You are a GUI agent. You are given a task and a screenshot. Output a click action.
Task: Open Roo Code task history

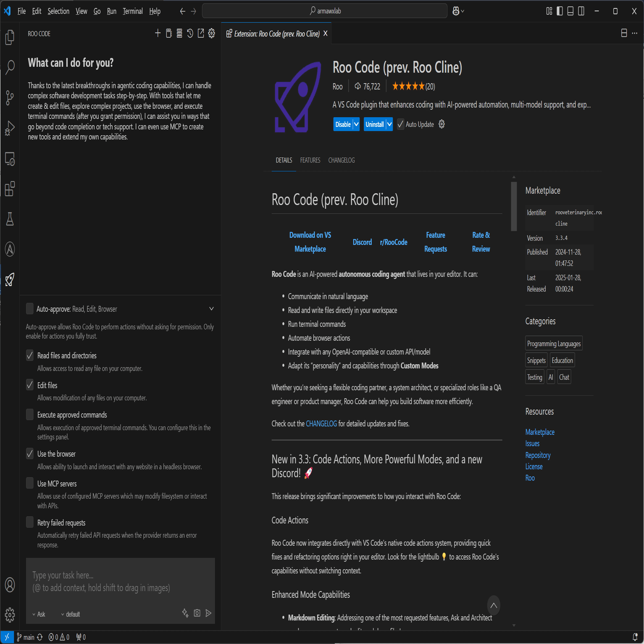click(190, 33)
